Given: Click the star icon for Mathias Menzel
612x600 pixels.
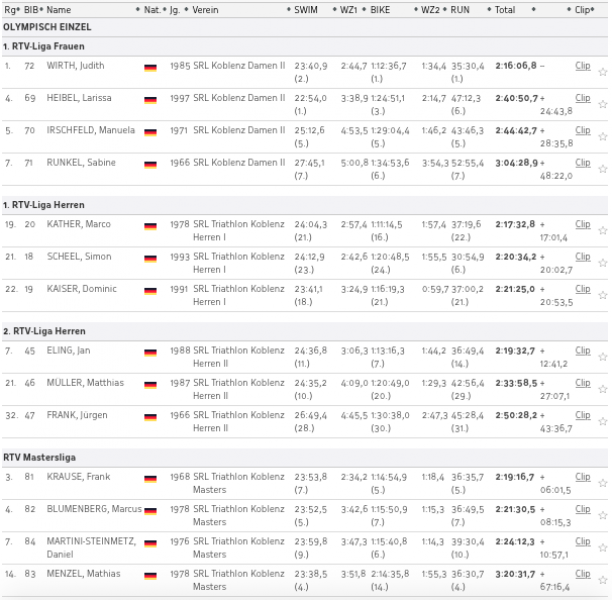Looking at the screenshot, I should coord(602,579).
